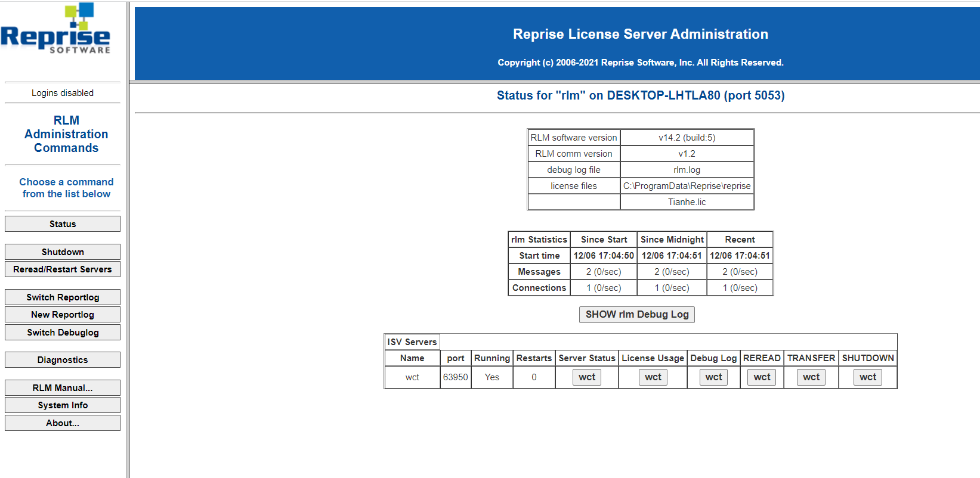Click the 'Recent' column header

coord(740,240)
